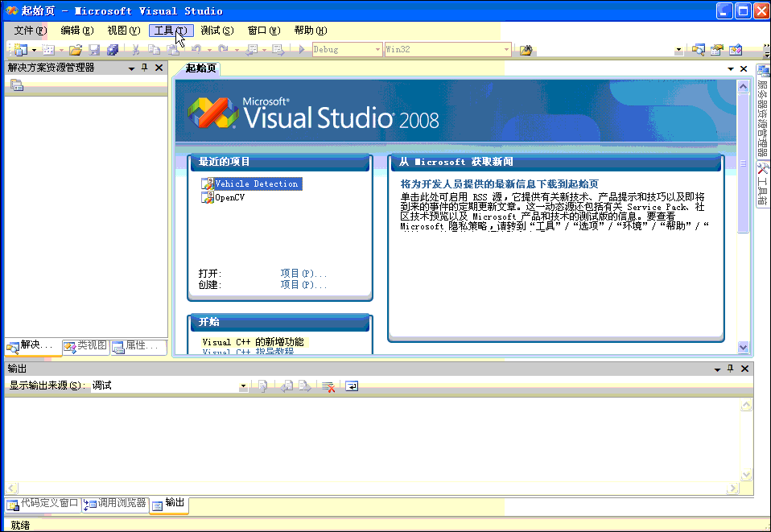Open the Win32 platform dropdown

click(x=506, y=50)
